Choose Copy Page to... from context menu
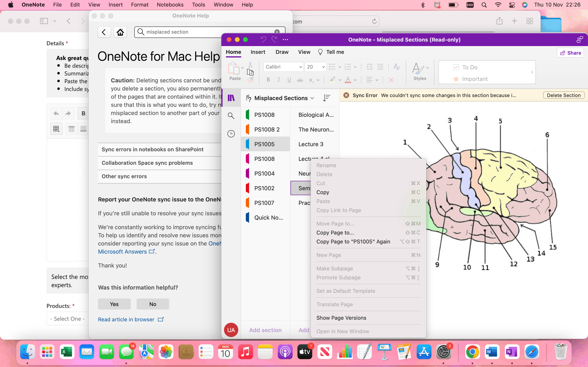The height and width of the screenshot is (367, 588). (x=335, y=232)
